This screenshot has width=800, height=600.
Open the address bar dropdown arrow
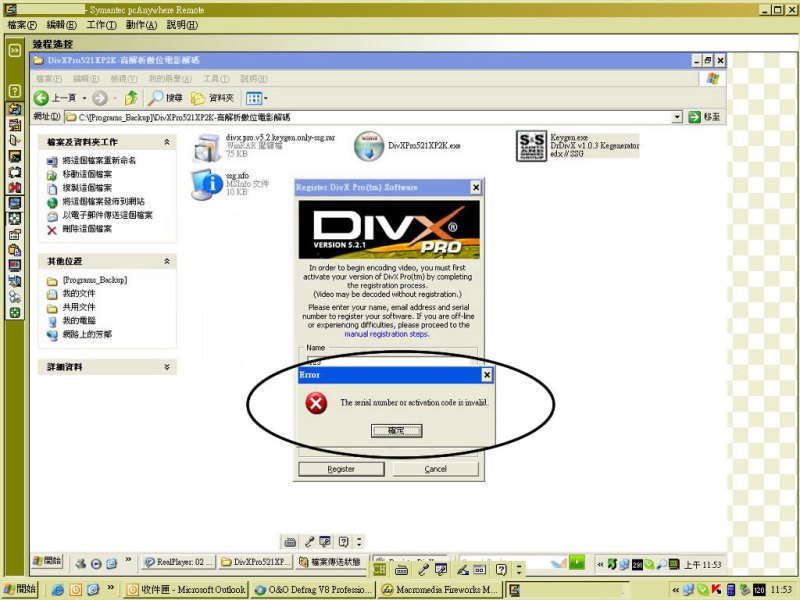(x=677, y=117)
